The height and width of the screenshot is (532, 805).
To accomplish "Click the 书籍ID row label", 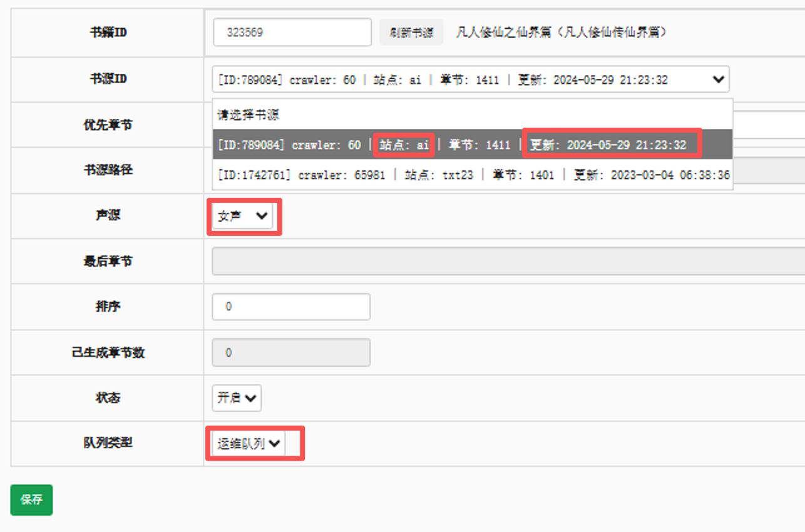I will [x=108, y=33].
